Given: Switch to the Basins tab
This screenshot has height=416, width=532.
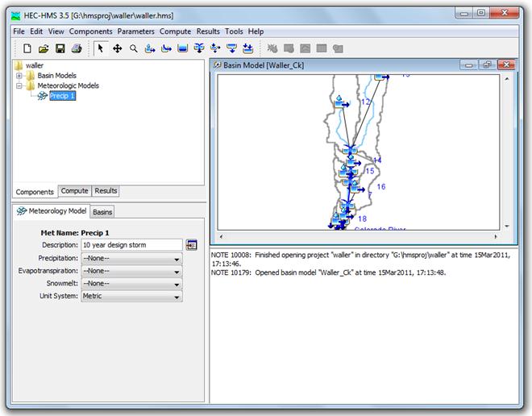Looking at the screenshot, I should click(x=102, y=212).
